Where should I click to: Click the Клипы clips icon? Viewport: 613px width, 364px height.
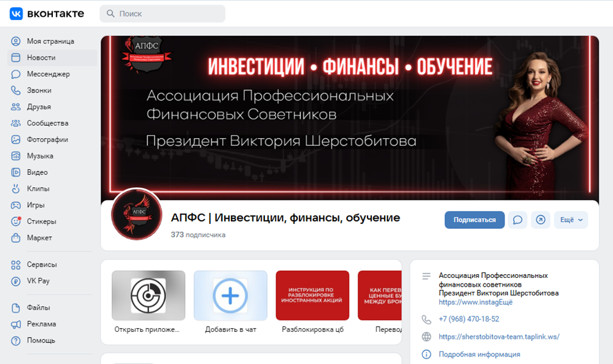(16, 189)
